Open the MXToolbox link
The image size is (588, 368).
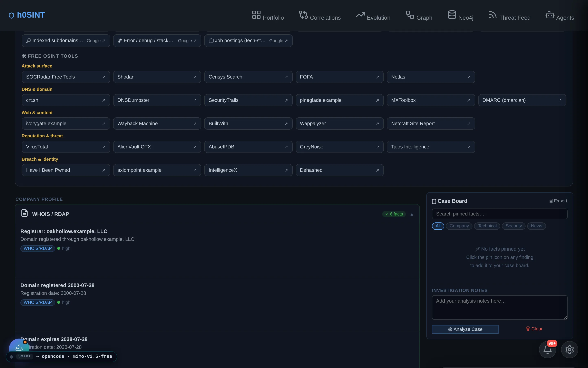pos(431,100)
